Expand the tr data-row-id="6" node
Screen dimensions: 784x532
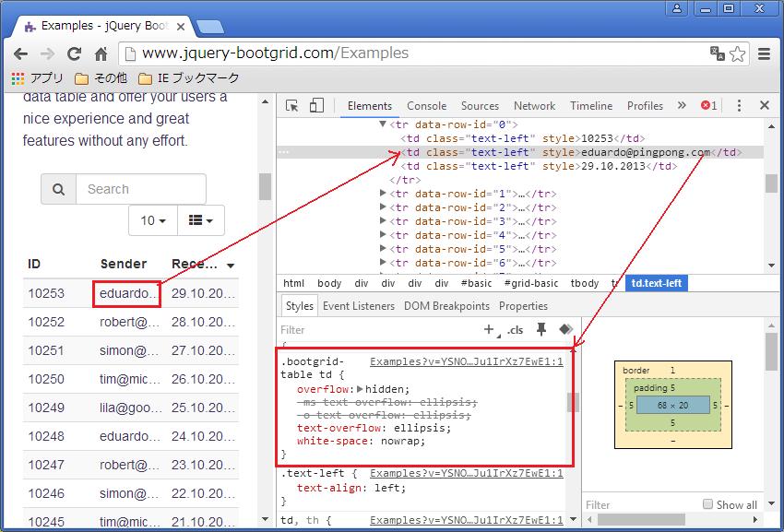[383, 262]
